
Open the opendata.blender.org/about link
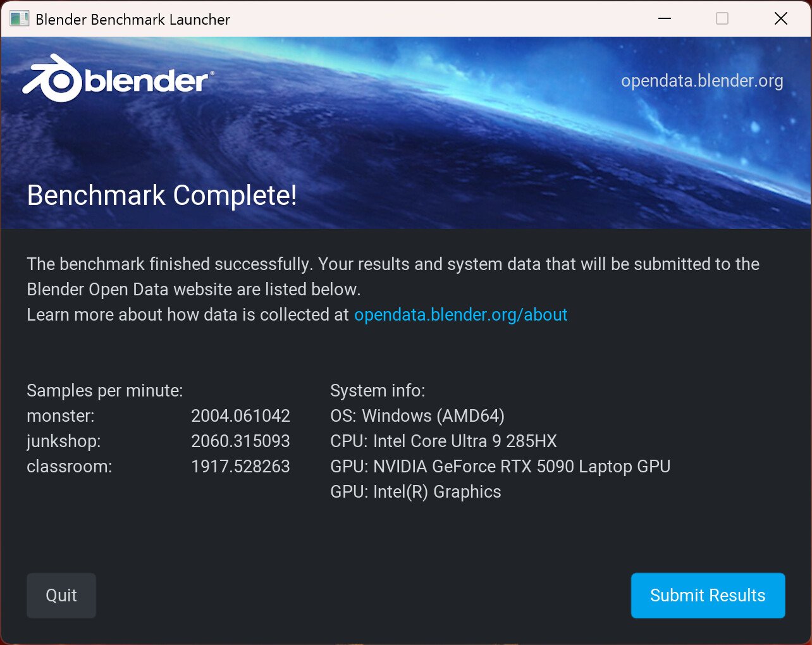(460, 314)
